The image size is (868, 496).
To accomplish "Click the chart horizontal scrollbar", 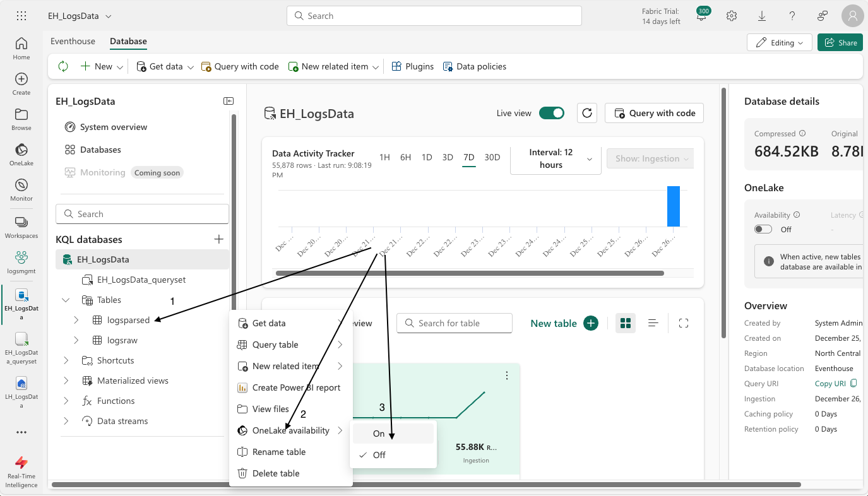I will 470,273.
